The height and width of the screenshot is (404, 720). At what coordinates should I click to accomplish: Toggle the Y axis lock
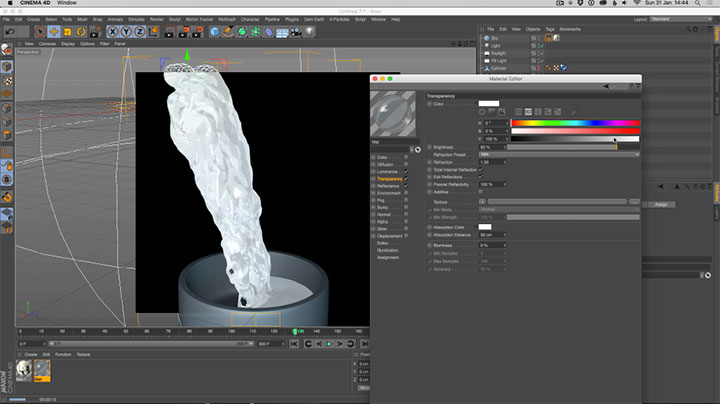[x=126, y=32]
